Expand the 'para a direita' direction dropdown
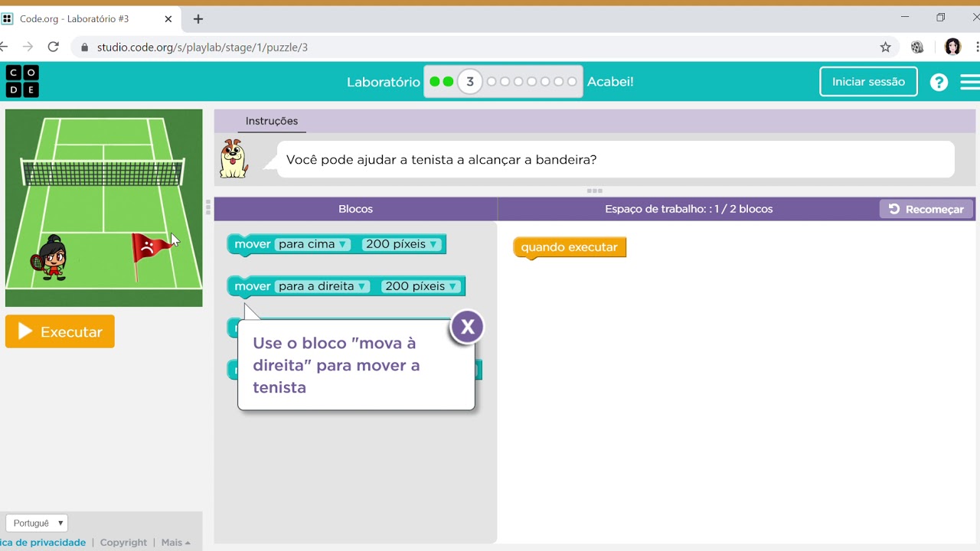 coord(322,286)
